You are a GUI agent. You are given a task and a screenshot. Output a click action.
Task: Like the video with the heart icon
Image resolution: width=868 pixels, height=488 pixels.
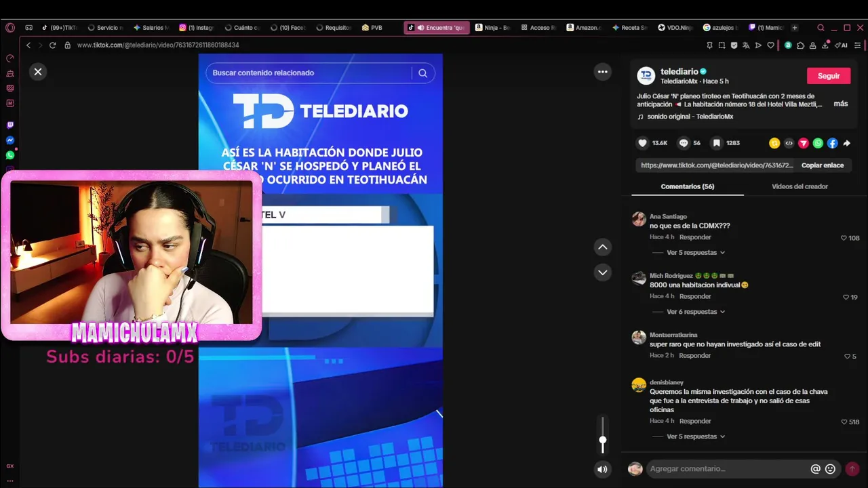[642, 143]
